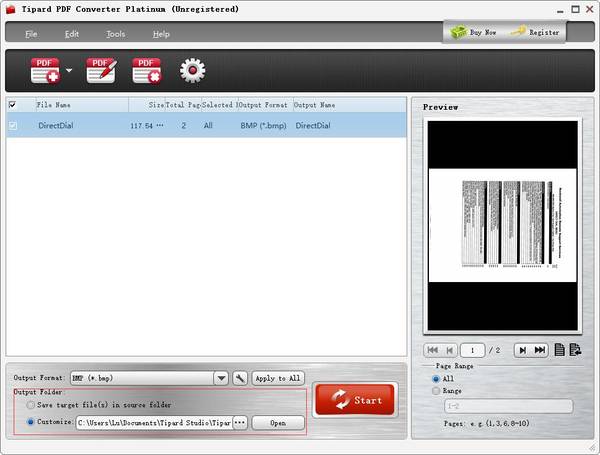Screen dimensions: 600x455
Task: Minimize the Tipard PDF Converter window
Action: 560,10
